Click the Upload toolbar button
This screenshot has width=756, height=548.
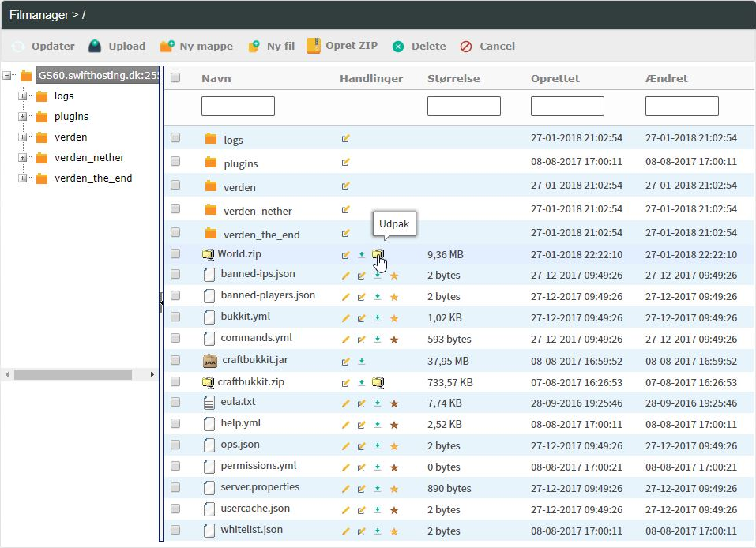point(117,47)
